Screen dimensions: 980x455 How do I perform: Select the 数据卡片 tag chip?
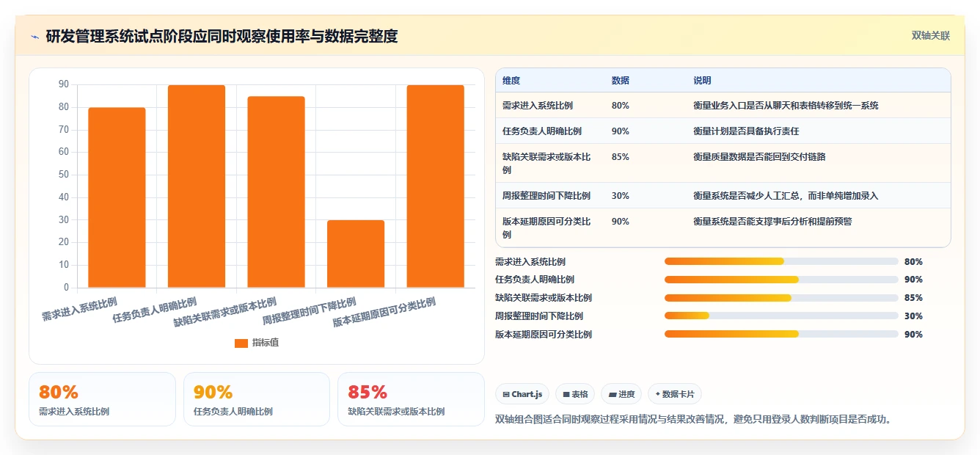point(675,394)
